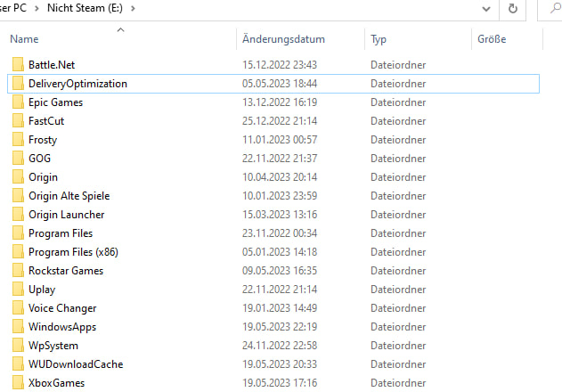Click date 11.01.2023 00:57
This screenshot has width=562, height=392.
pyautogui.click(x=280, y=140)
